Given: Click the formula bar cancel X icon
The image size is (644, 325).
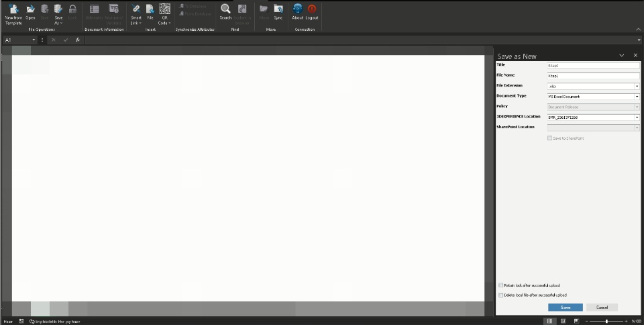Looking at the screenshot, I should (54, 40).
